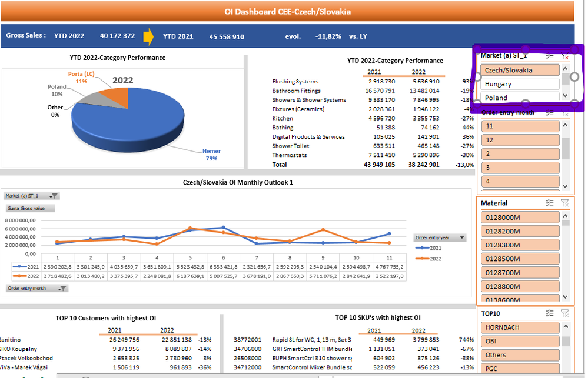Toggle multi-select in TOP10 slicer

coord(549,313)
